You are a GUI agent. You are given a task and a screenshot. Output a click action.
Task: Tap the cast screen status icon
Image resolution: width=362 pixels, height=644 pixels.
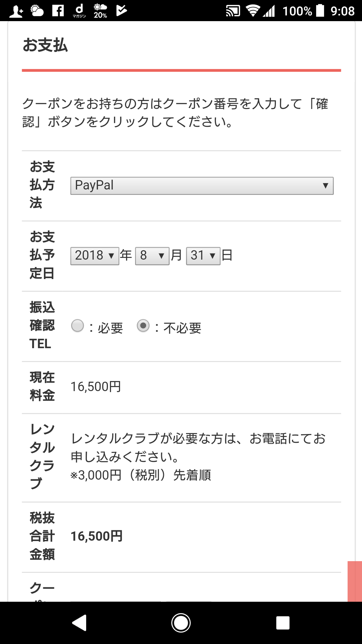[233, 11]
